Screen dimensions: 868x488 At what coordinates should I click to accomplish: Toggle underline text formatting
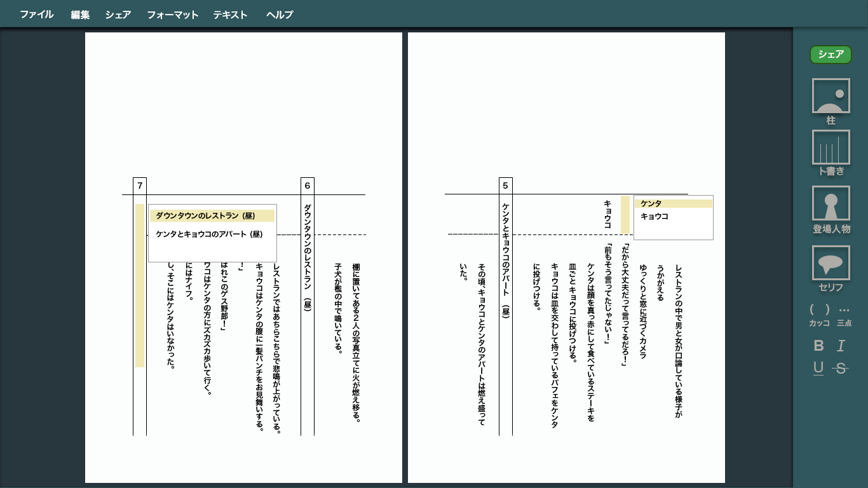coord(818,368)
